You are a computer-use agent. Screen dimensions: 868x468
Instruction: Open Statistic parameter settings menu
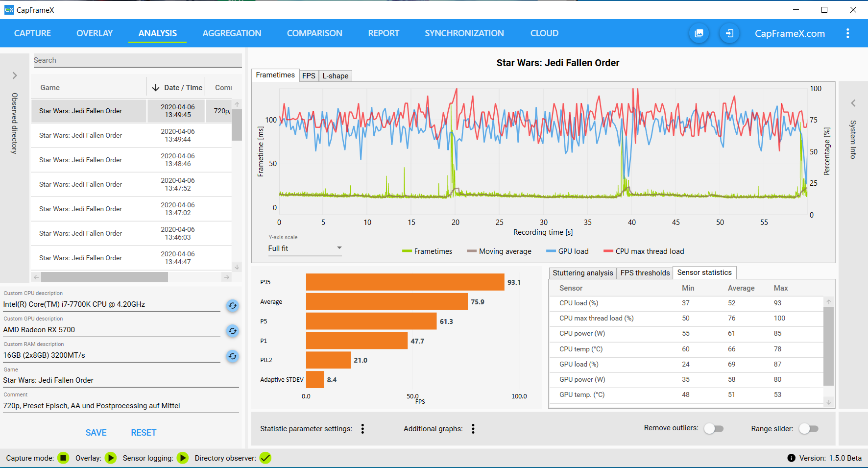coord(362,429)
